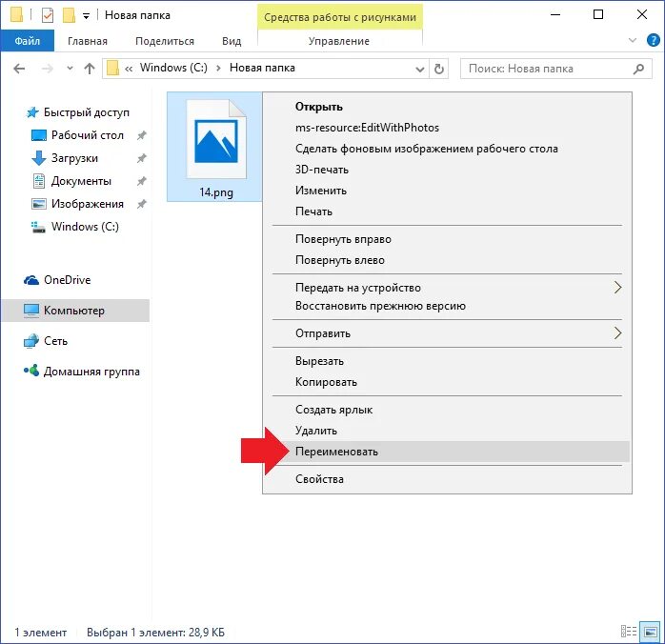
Task: Choose Сделать фоновым изображением рабочего стола
Action: 446,149
